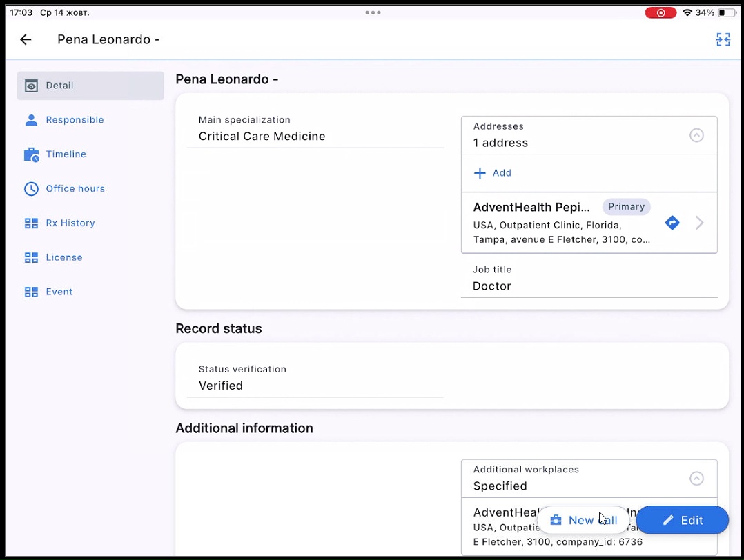Screen dimensions: 744x560
Task: Go to the License section
Action: pyautogui.click(x=90, y=257)
